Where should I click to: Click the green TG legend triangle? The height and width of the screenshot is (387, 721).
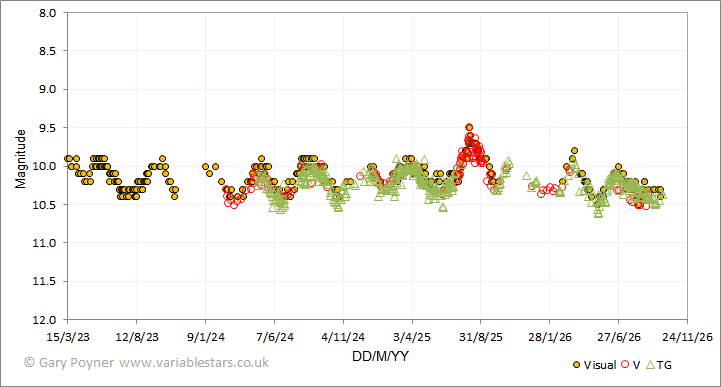(650, 365)
